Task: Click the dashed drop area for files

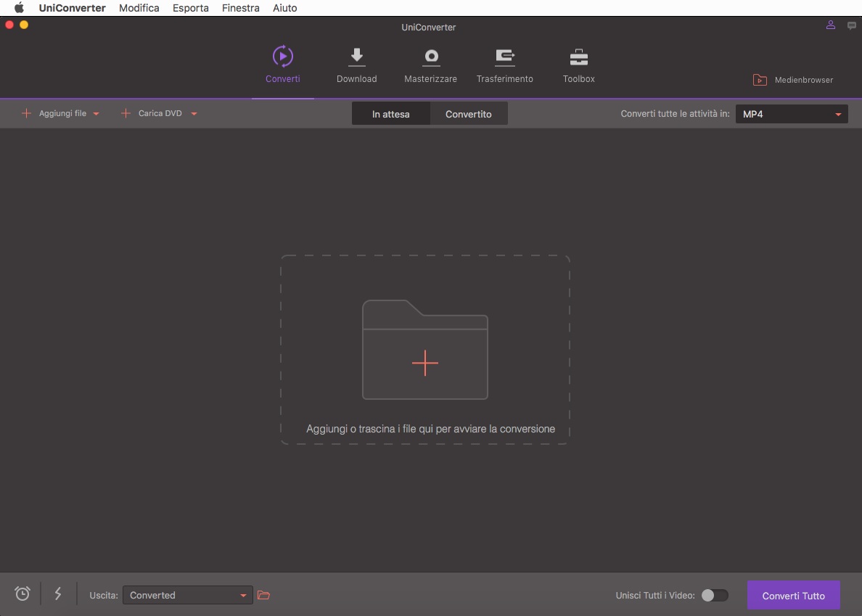Action: pos(425,350)
